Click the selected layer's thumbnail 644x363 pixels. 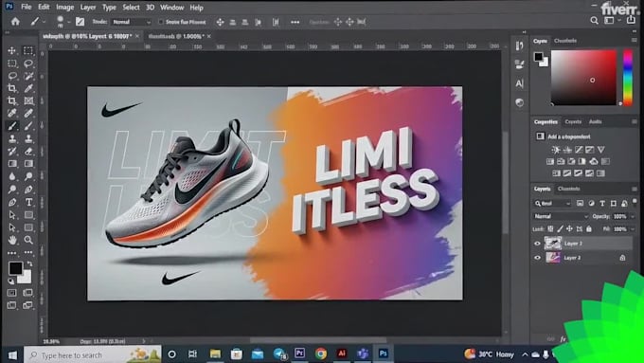553,244
